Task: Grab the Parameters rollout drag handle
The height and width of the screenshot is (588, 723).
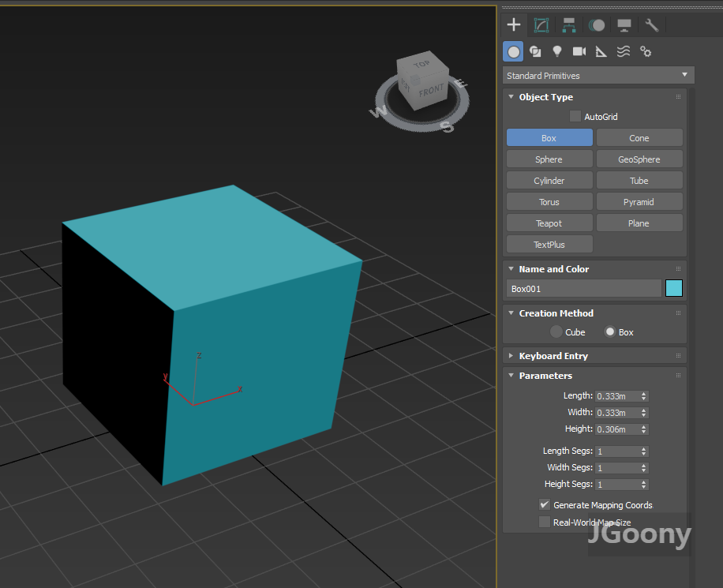Action: (678, 376)
